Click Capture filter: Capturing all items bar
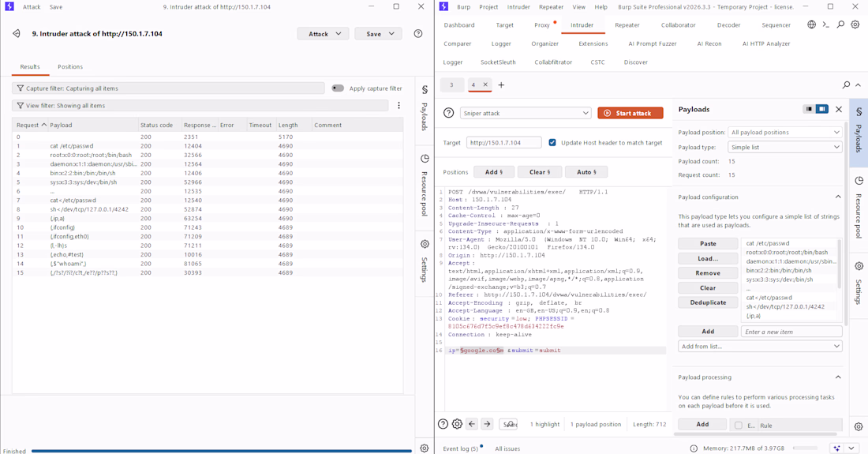 (x=168, y=88)
